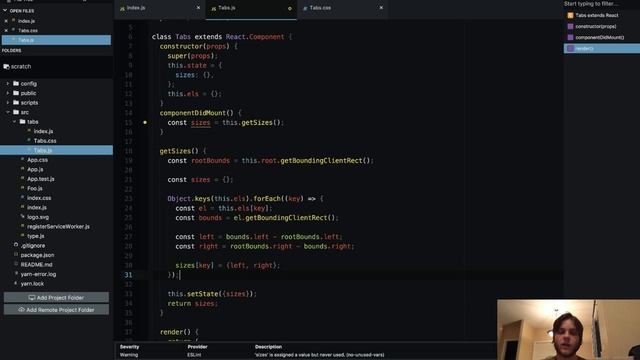The width and height of the screenshot is (640, 360).
Task: Open index.css in the file tree
Action: [39, 198]
